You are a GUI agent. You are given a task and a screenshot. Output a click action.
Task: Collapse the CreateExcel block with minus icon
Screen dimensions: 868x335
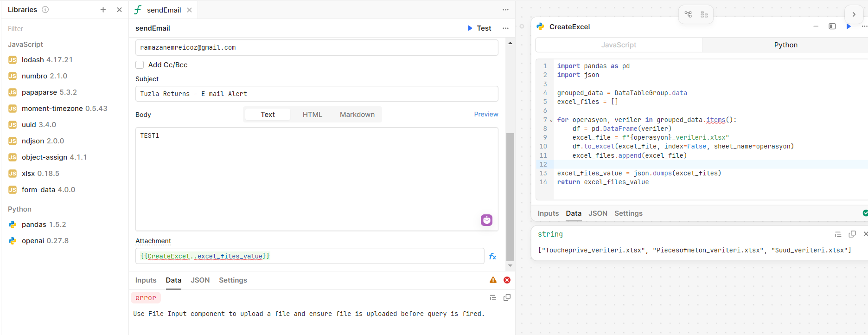tap(816, 26)
